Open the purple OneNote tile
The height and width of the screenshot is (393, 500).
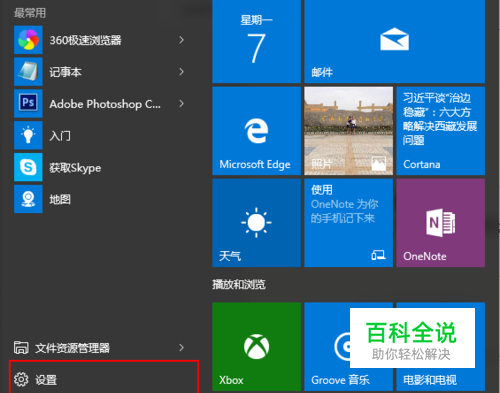pyautogui.click(x=441, y=223)
